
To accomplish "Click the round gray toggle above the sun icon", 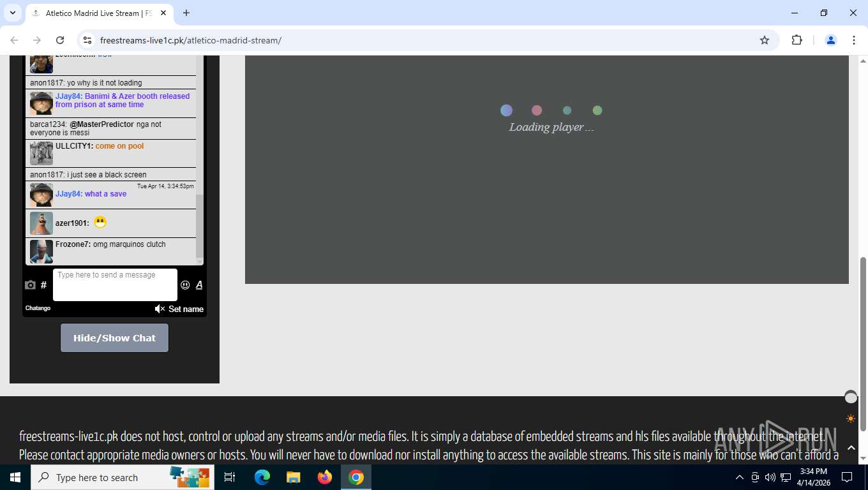I will pyautogui.click(x=851, y=397).
